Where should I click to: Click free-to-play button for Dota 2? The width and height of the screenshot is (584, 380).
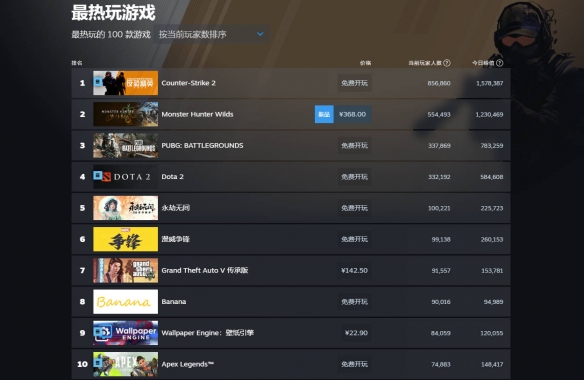[355, 177]
